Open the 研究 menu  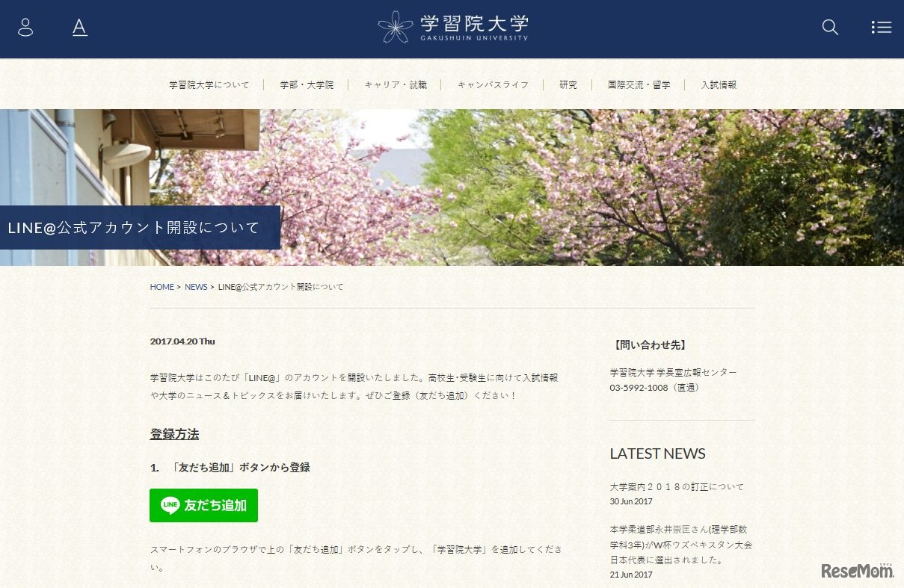pos(568,85)
